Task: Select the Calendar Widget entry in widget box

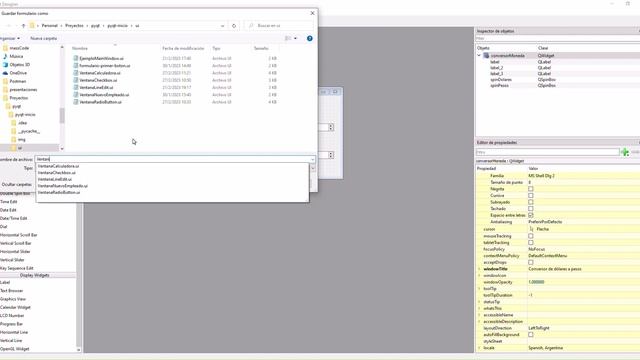Action: click(x=16, y=307)
